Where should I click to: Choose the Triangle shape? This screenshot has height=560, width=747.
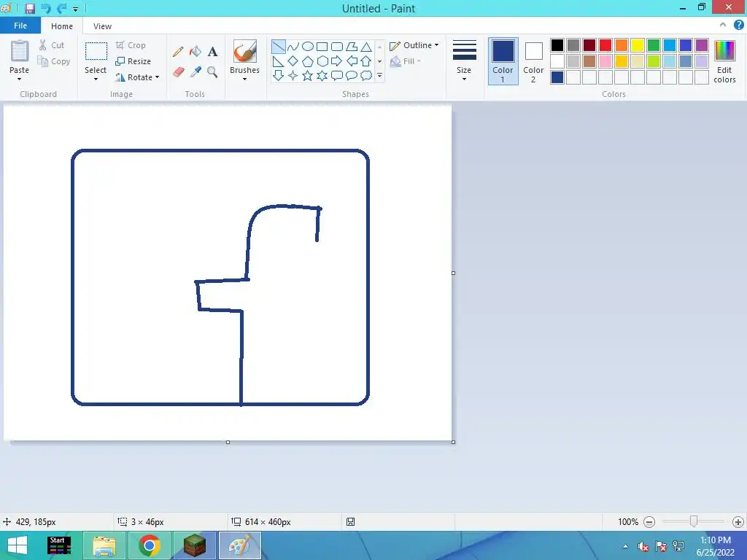(x=366, y=47)
